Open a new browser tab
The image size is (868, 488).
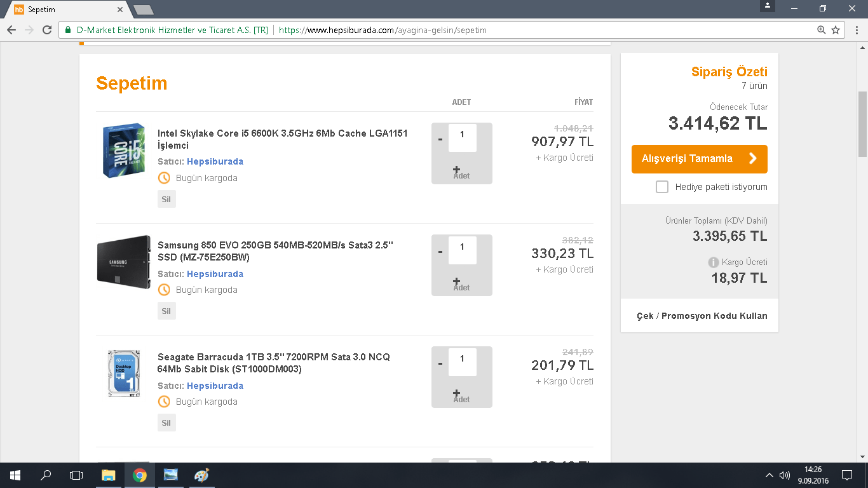[x=144, y=10]
